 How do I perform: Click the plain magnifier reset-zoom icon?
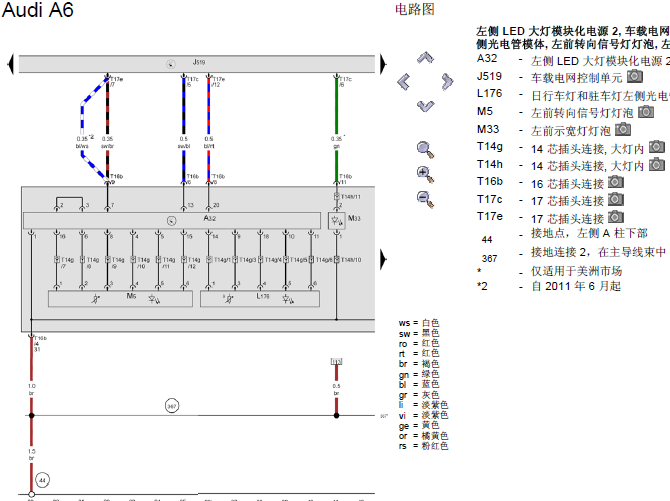(425, 150)
